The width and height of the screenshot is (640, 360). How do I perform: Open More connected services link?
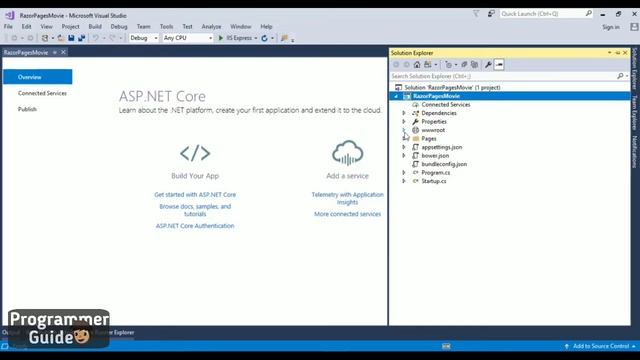347,214
